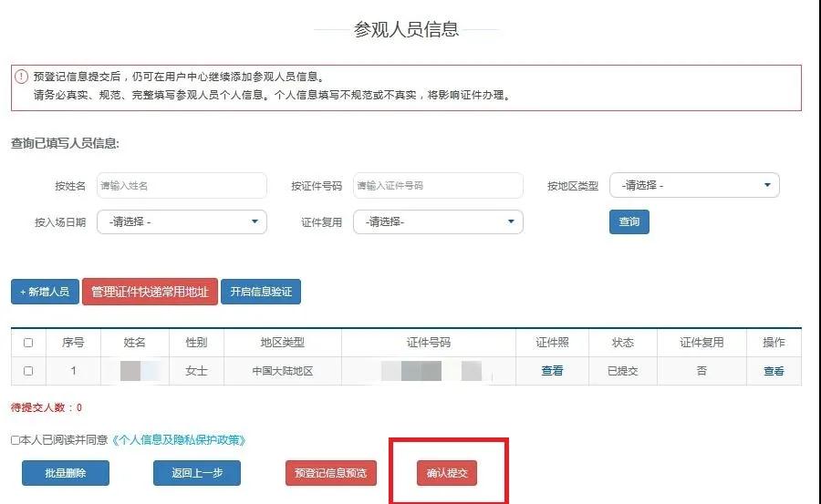821x504 pixels.
Task: Click 查看 link under 证件照 column
Action: coord(552,371)
